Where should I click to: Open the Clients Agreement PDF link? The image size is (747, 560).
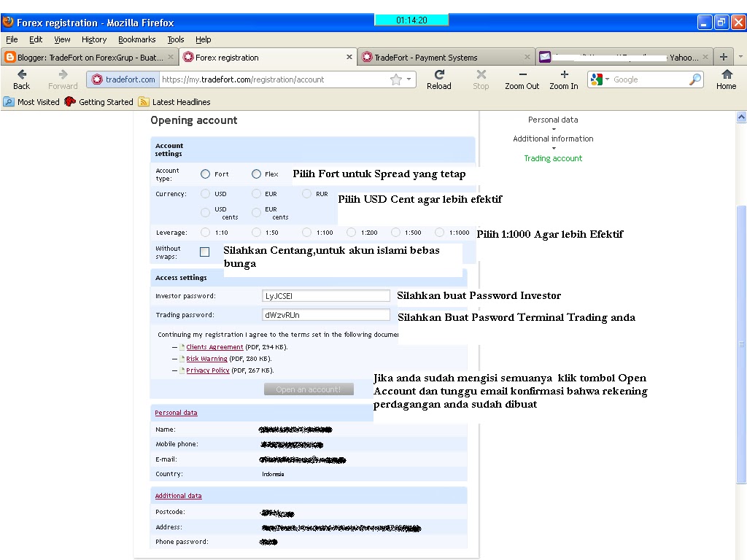(x=214, y=347)
